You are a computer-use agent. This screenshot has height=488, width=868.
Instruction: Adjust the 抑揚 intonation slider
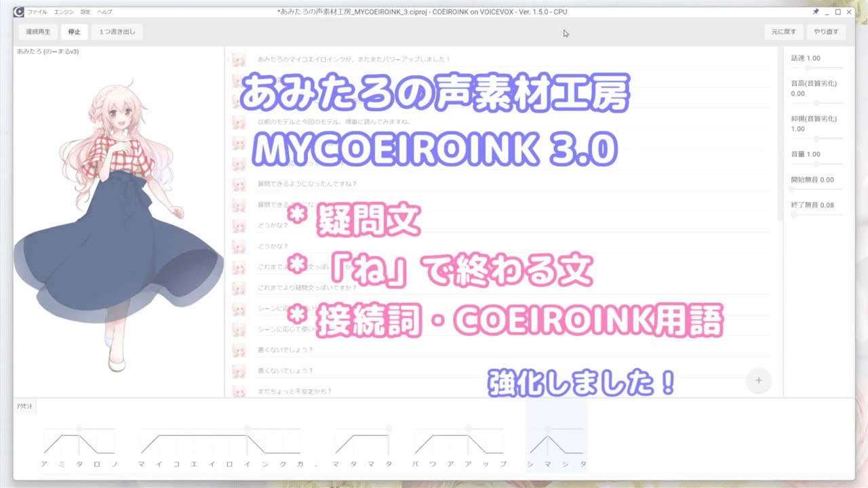816,138
